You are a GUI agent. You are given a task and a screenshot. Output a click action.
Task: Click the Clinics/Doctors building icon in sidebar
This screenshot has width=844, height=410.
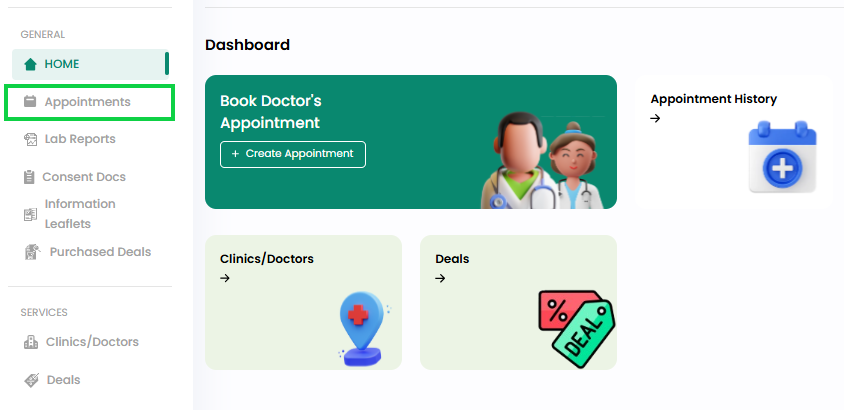[31, 342]
